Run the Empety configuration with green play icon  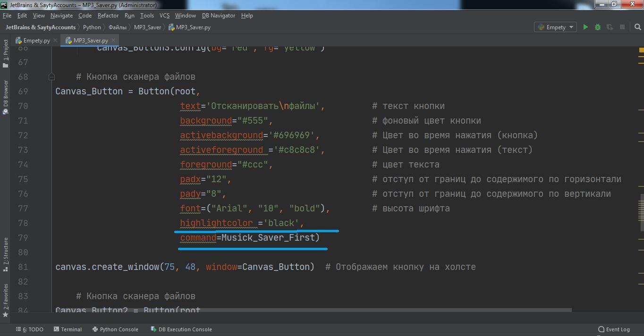[585, 27]
